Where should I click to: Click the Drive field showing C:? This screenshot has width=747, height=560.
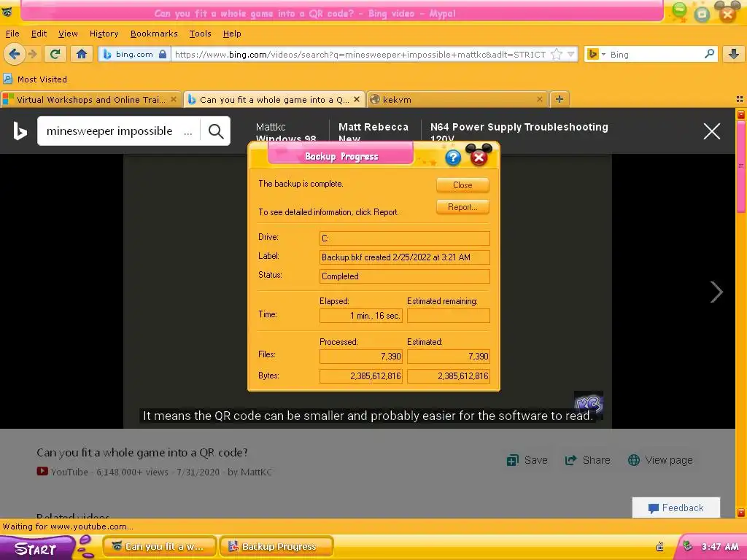click(x=404, y=238)
